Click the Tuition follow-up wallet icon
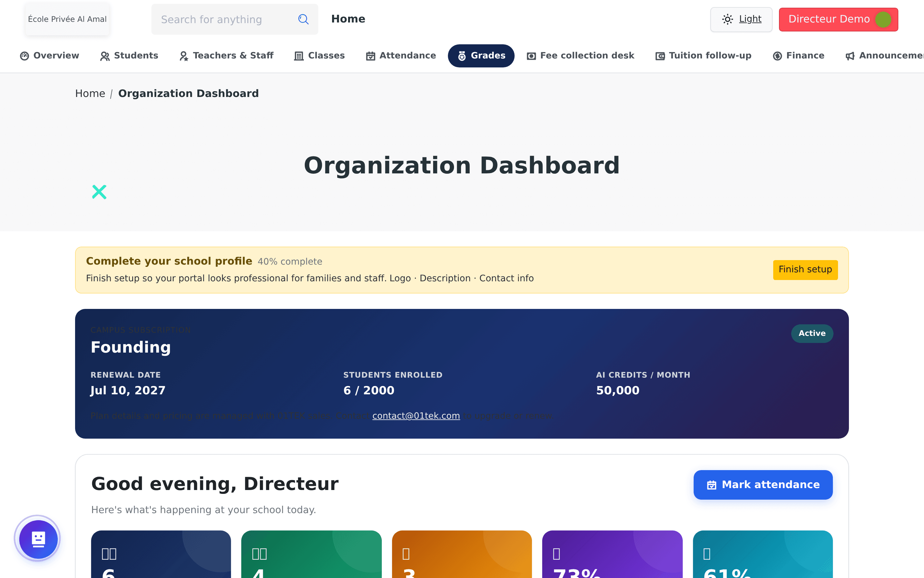The height and width of the screenshot is (578, 924). (660, 56)
